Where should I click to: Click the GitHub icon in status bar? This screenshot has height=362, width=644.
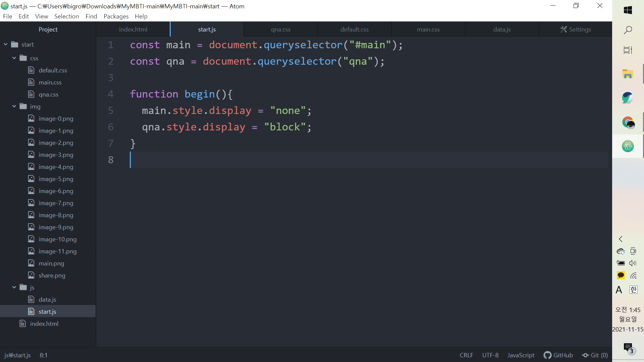click(x=547, y=355)
